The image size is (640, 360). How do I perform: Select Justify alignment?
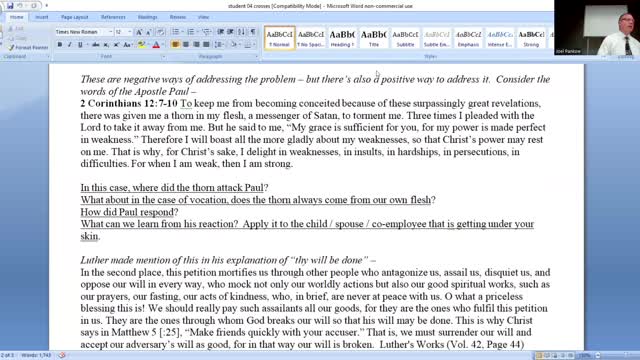click(x=206, y=44)
